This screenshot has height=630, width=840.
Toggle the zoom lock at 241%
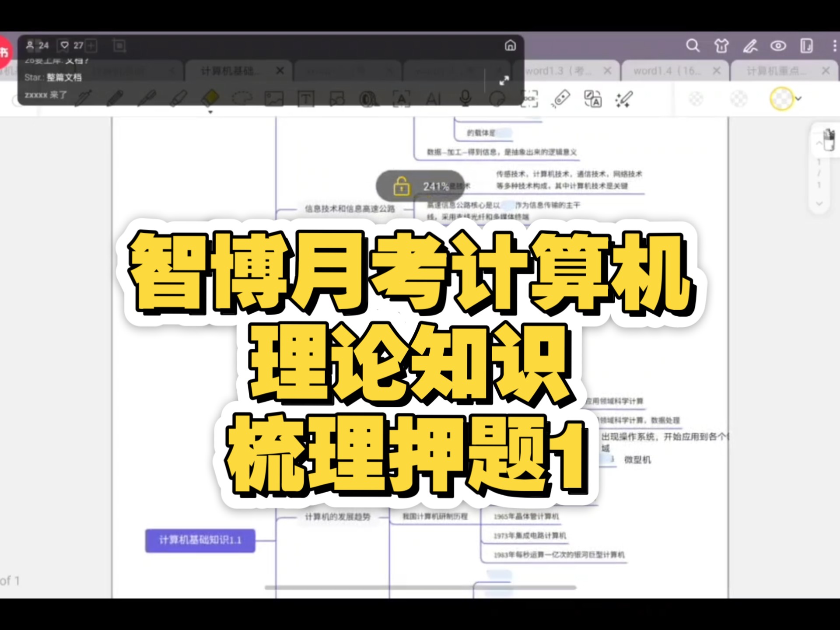[x=402, y=186]
